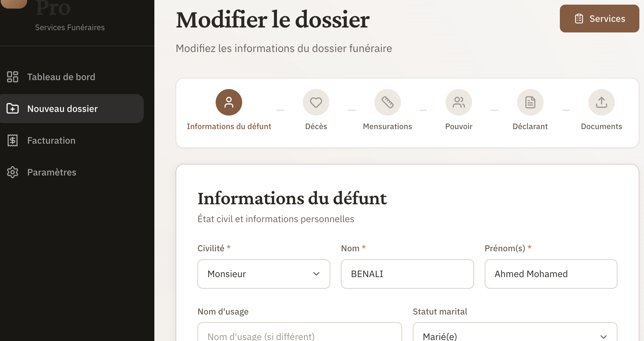Click the Informations du défunt person icon

click(229, 102)
